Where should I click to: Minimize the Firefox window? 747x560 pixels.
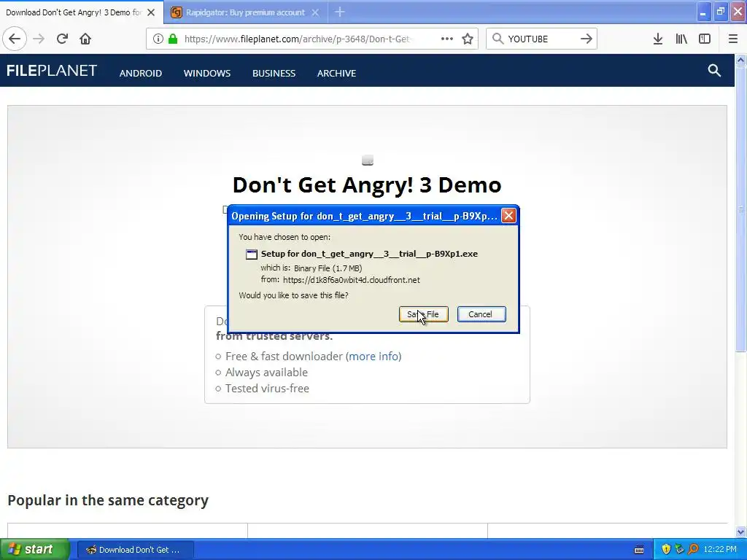703,12
